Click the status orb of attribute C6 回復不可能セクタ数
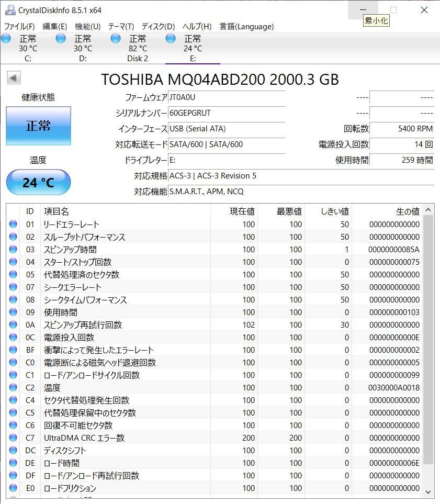Viewport: 440px width, 504px height. click(x=13, y=424)
